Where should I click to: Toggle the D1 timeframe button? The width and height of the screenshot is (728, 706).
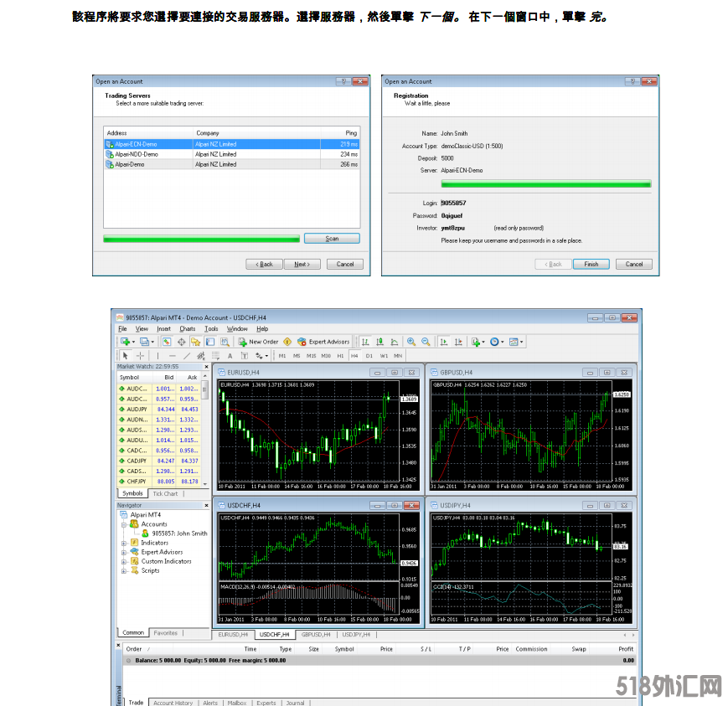369,356
